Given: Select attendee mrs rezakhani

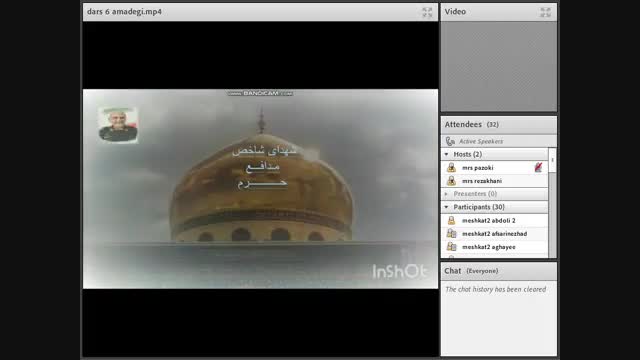Looking at the screenshot, I should tap(494, 181).
